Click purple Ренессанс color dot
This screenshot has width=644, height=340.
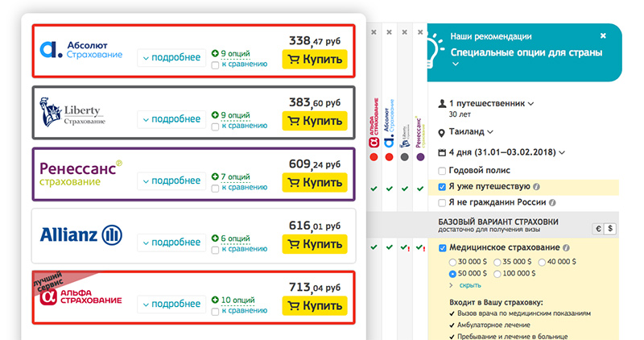[x=420, y=157]
